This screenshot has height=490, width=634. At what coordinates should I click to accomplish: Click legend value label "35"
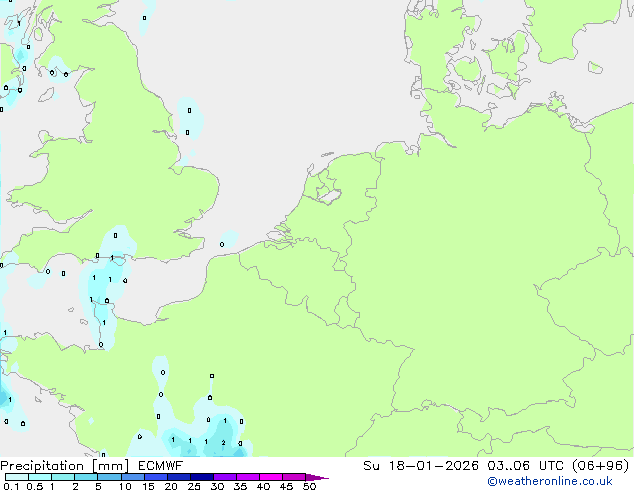[241, 486]
